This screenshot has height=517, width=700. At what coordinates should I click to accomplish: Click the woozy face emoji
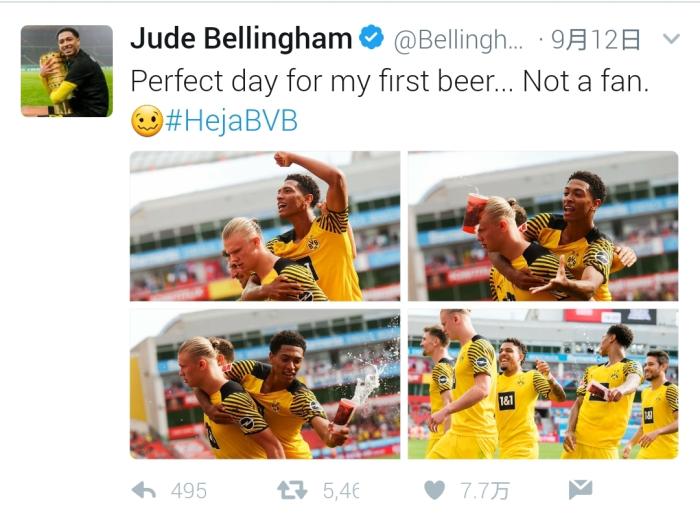click(x=147, y=121)
